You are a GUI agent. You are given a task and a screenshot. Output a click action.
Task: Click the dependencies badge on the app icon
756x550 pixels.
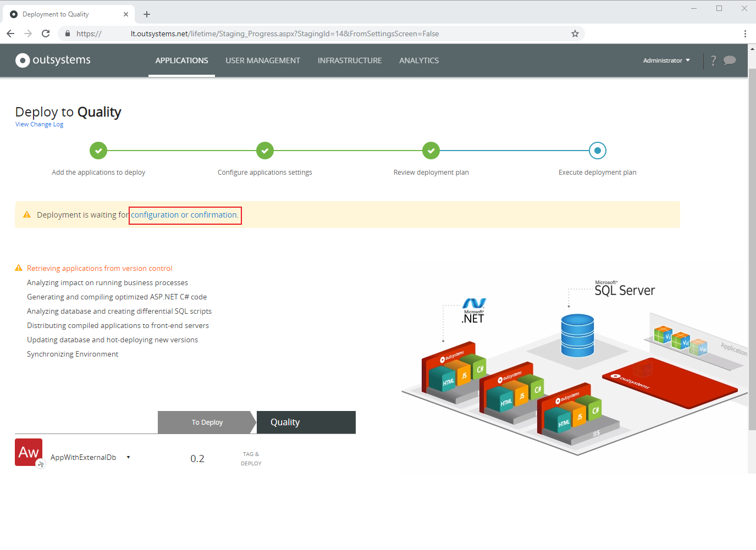(x=41, y=464)
